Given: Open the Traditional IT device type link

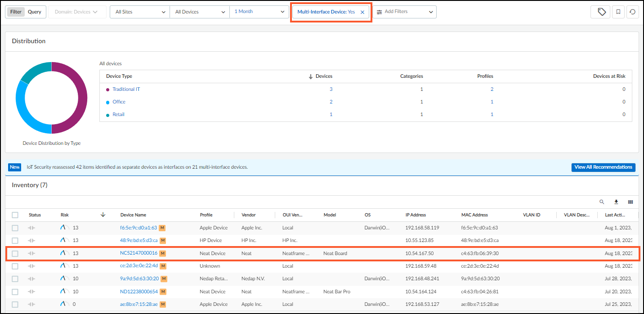Looking at the screenshot, I should [126, 89].
